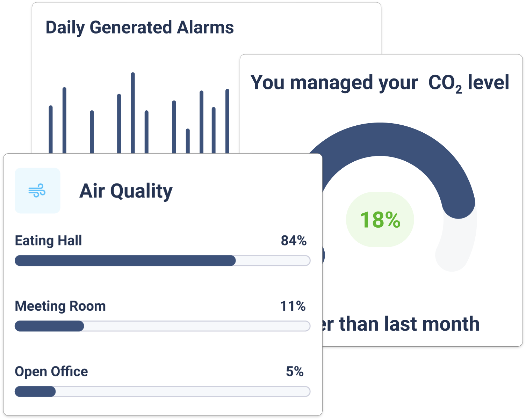
Task: Click the Open Office progress bar
Action: pos(162,391)
